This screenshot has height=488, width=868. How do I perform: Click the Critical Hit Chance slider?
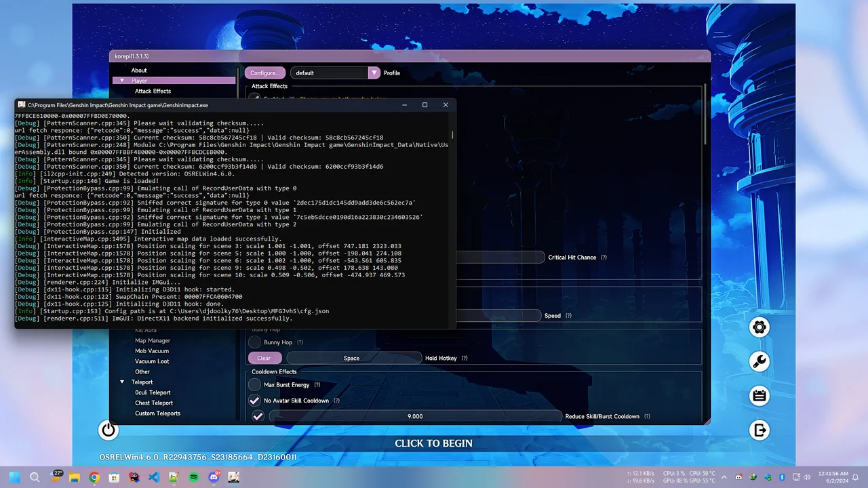tap(500, 258)
